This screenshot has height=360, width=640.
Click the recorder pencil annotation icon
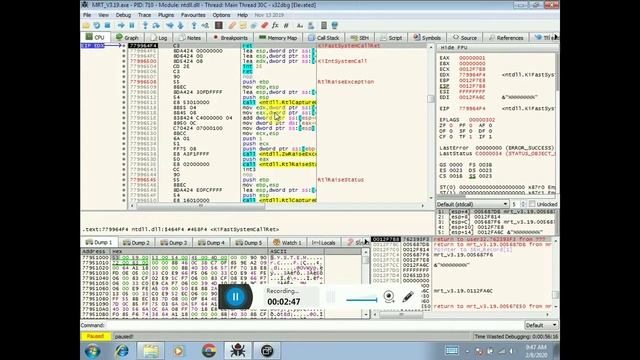pyautogui.click(x=407, y=297)
